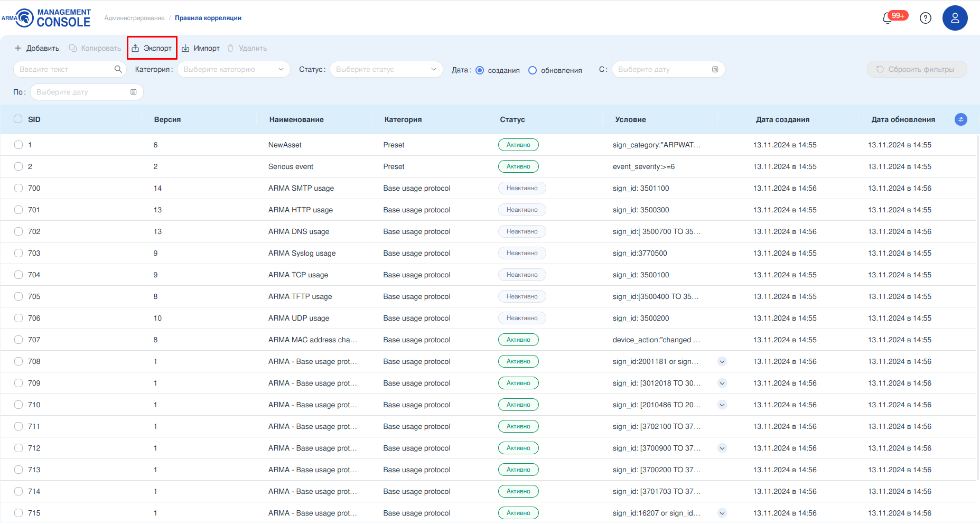Open the Категория filter dropdown
This screenshot has height=524, width=980.
point(234,69)
